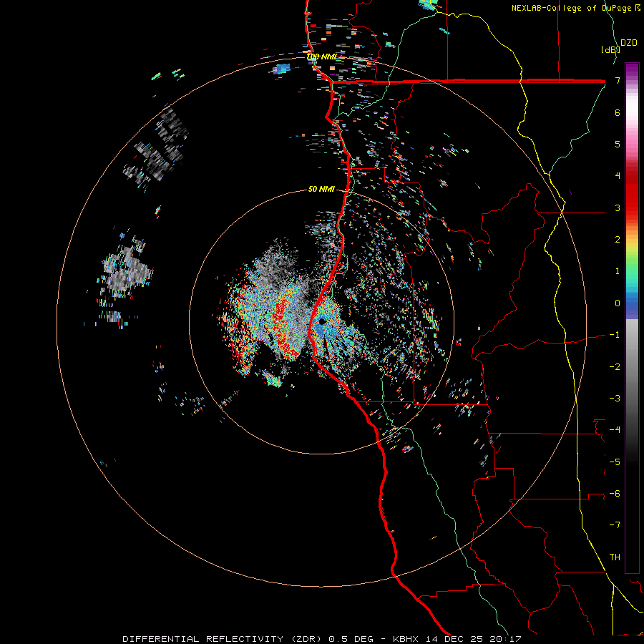Click the 20:17 timestamp text
This screenshot has width=644, height=644.
(506, 639)
